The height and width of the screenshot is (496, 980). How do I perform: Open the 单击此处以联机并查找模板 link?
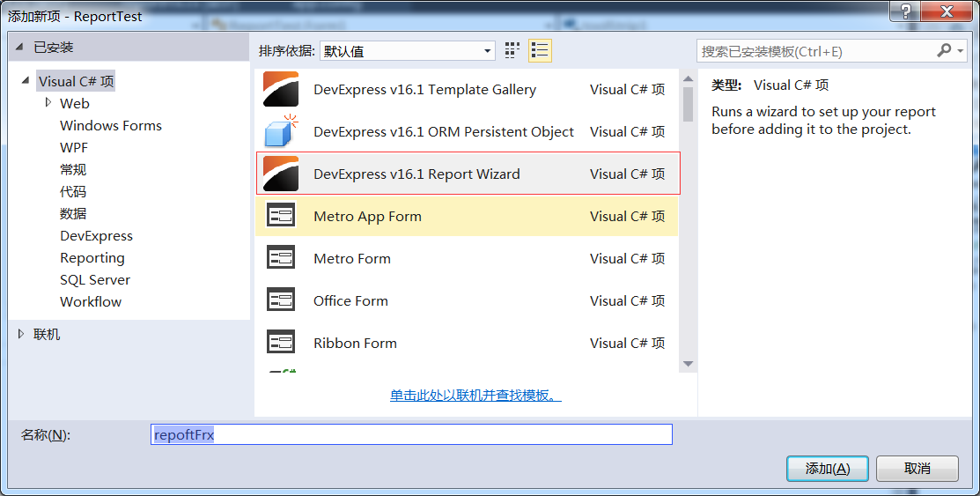coord(475,396)
